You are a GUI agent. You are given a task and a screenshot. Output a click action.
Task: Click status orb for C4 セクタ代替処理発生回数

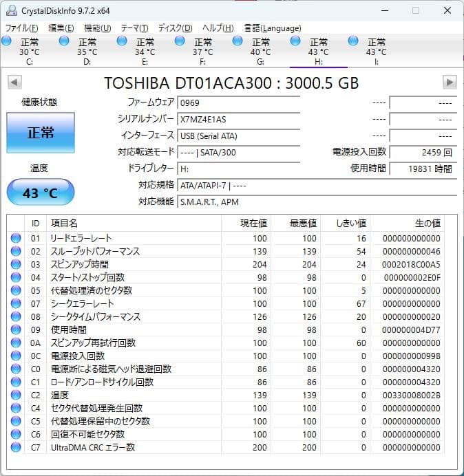16,408
